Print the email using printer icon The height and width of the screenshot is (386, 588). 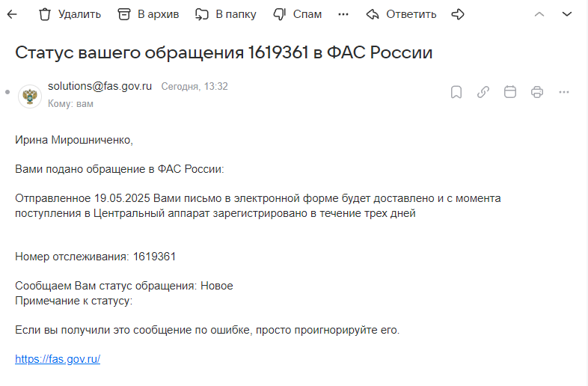pos(537,92)
